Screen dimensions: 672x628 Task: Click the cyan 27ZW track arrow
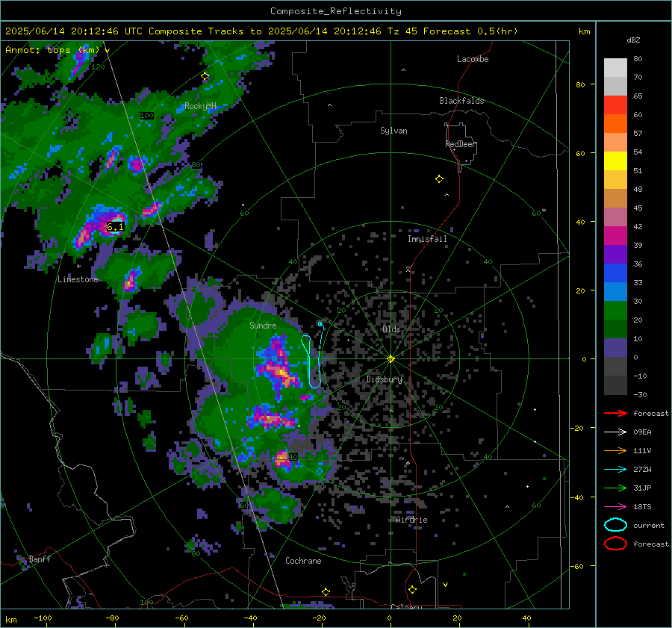(615, 470)
